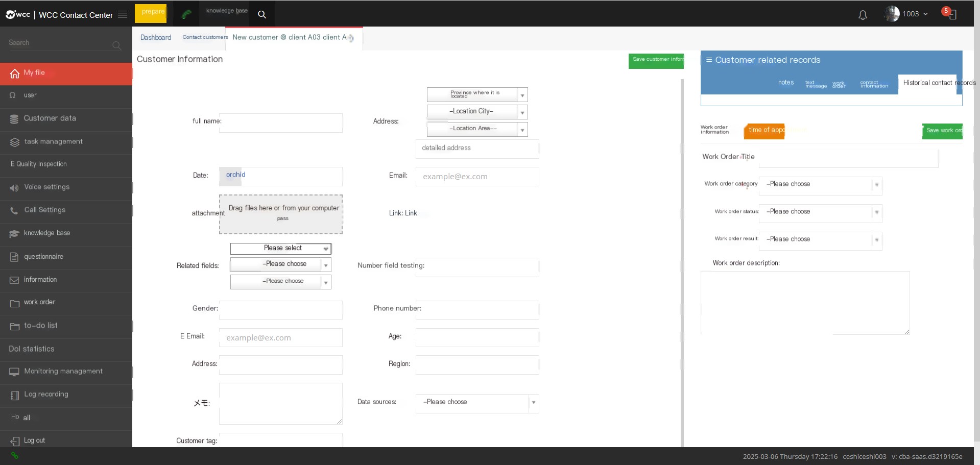Open the third Related fields Please choose dropdown

pos(280,282)
